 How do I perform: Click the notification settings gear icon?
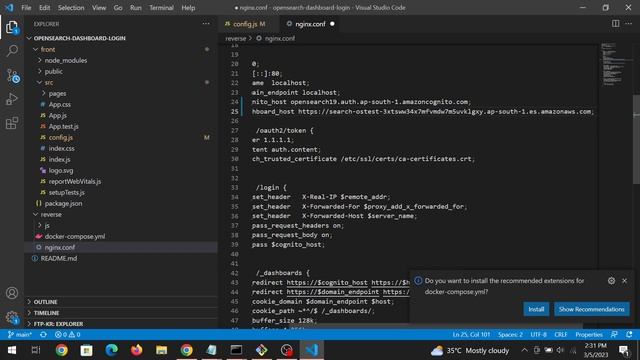tap(611, 281)
